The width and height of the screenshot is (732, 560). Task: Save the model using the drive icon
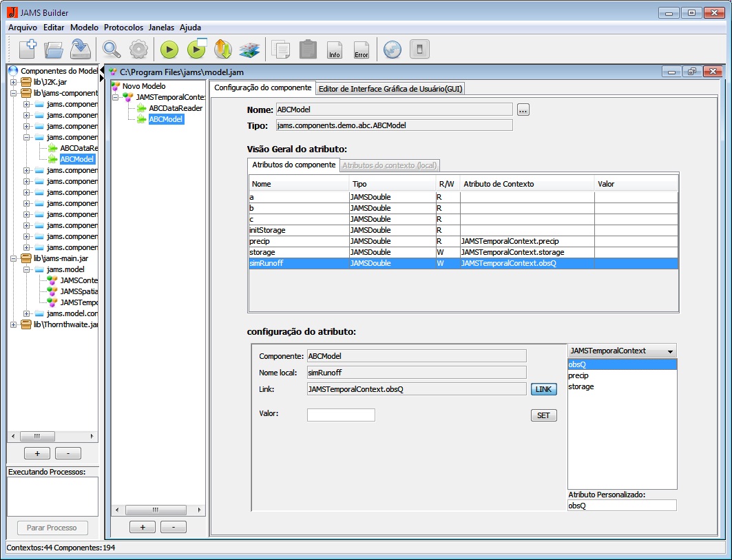pyautogui.click(x=81, y=50)
